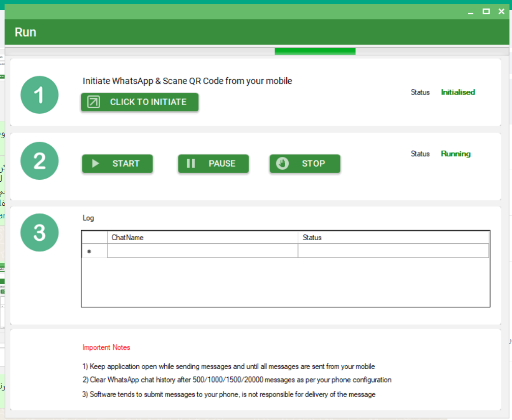Click the empty Status cell in new row
The height and width of the screenshot is (420, 512).
click(x=394, y=251)
